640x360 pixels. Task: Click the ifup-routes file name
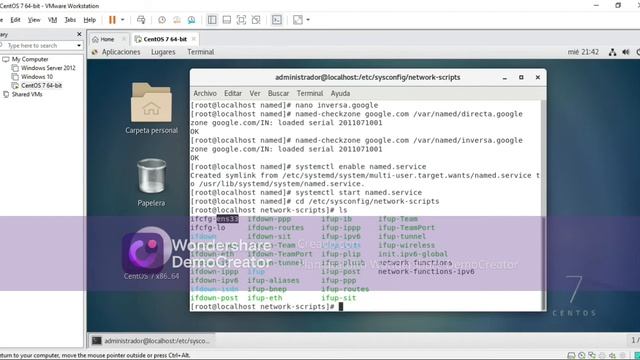(x=345, y=289)
